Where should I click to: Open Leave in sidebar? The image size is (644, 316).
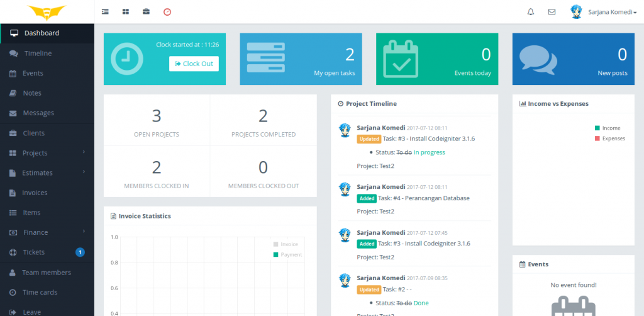point(47,311)
